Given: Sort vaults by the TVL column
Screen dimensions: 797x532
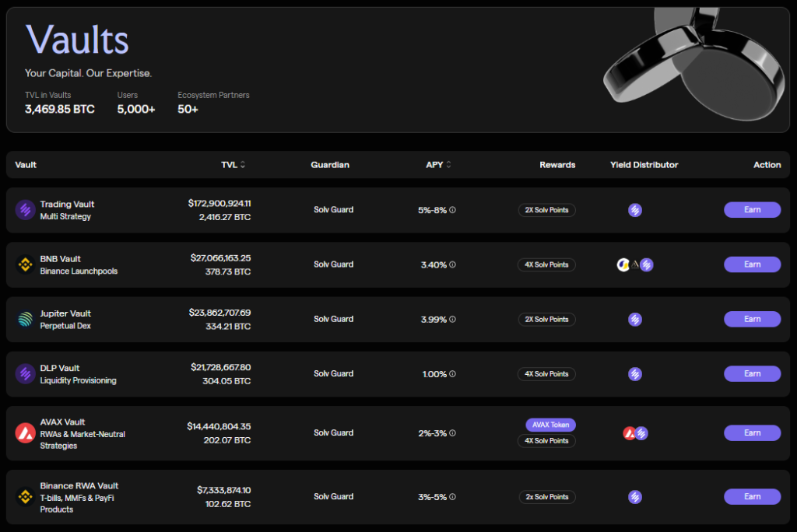Looking at the screenshot, I should point(242,165).
